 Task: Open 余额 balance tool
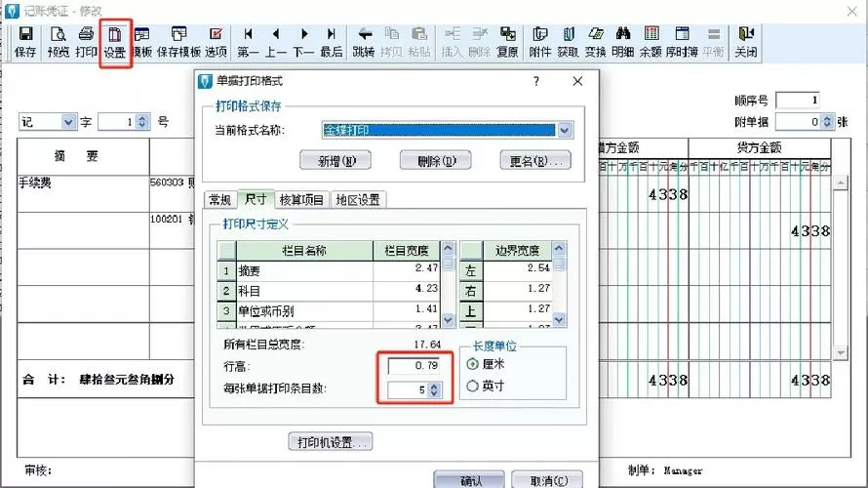click(x=651, y=42)
